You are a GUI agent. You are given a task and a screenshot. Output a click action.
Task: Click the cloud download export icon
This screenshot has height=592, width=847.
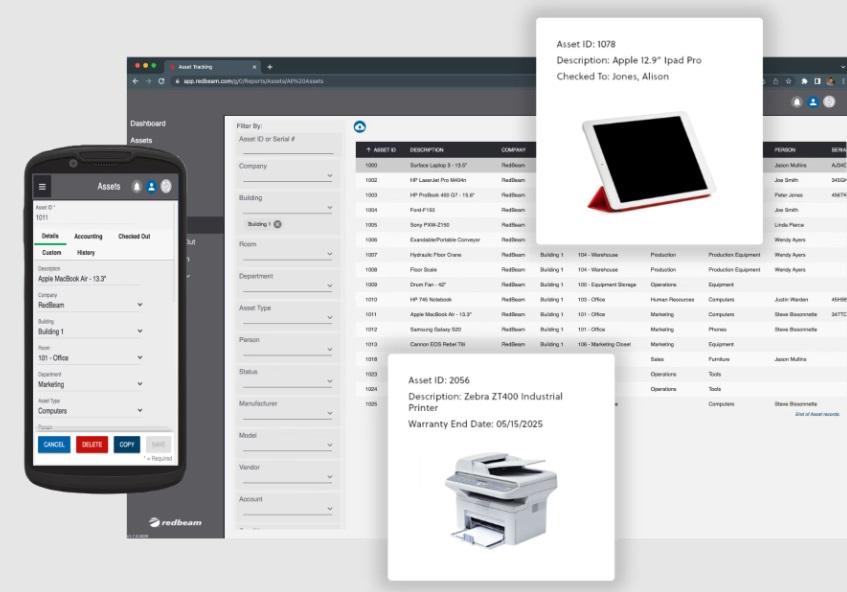point(360,126)
